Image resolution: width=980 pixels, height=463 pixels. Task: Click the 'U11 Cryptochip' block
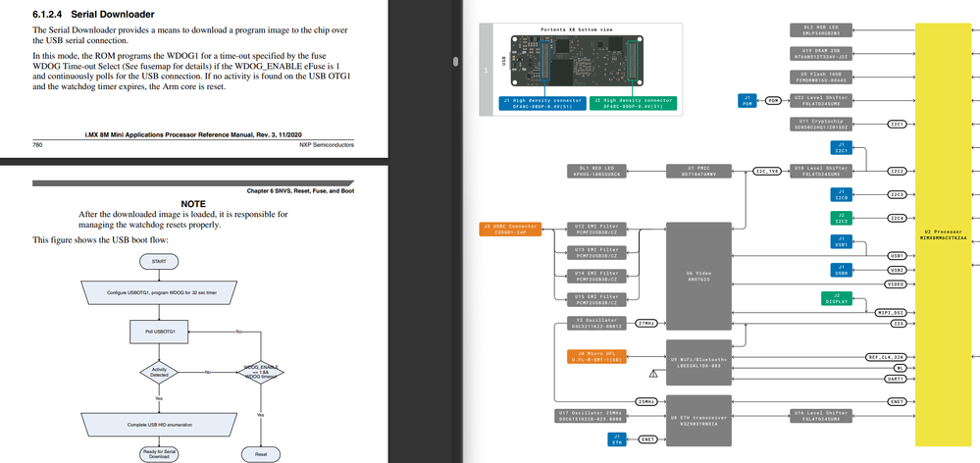click(x=822, y=124)
